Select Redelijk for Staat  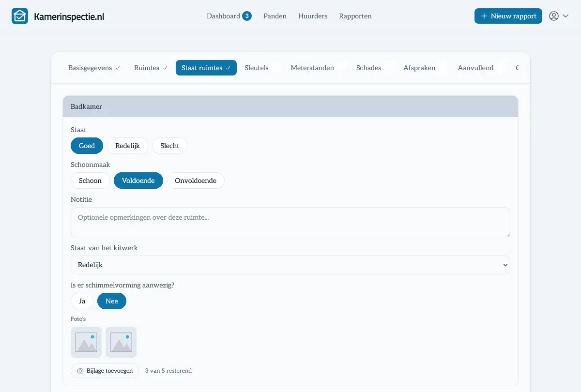pos(127,146)
